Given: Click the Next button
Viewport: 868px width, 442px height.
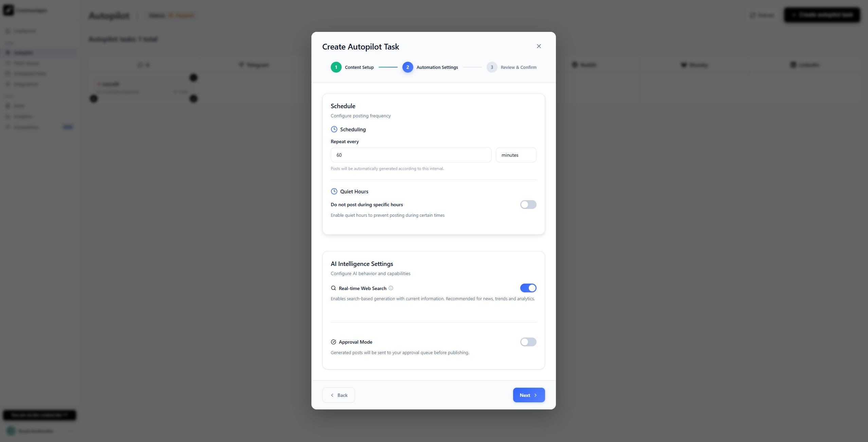Looking at the screenshot, I should 529,395.
